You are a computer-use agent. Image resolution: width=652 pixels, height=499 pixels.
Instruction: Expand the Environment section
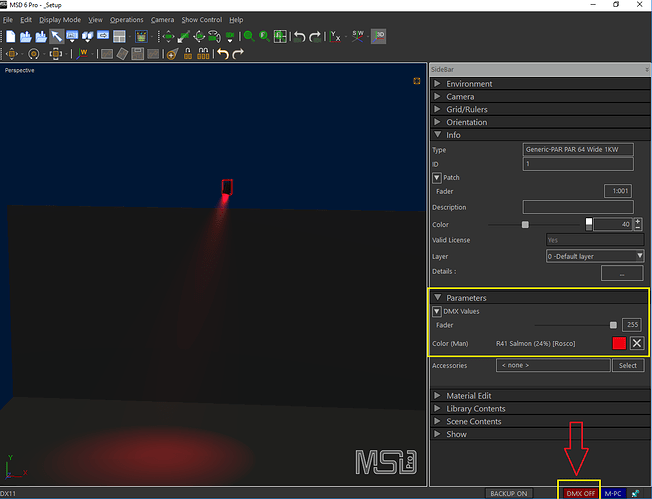[x=437, y=84]
